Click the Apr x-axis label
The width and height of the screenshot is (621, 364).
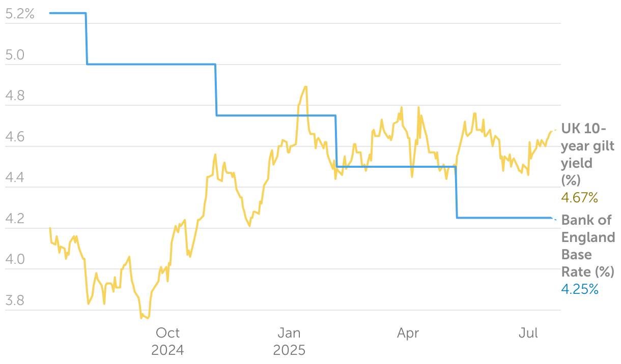tap(408, 333)
